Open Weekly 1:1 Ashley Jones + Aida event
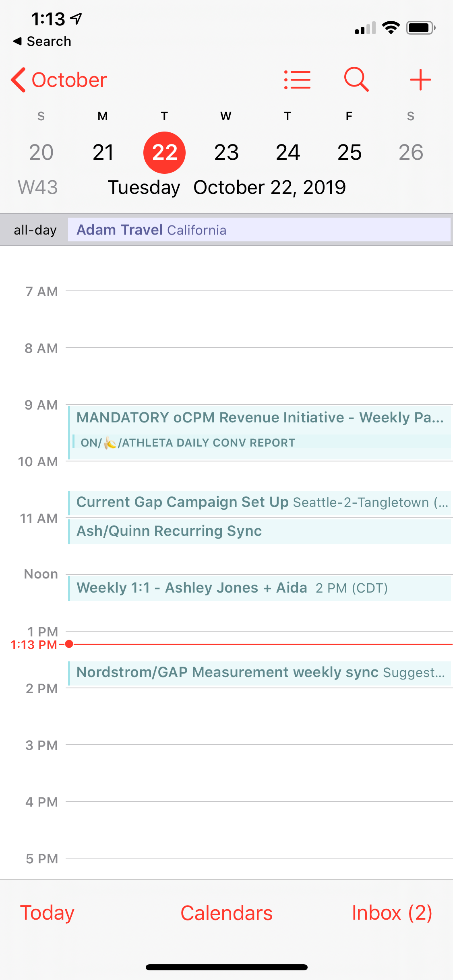This screenshot has height=980, width=453. pos(260,588)
